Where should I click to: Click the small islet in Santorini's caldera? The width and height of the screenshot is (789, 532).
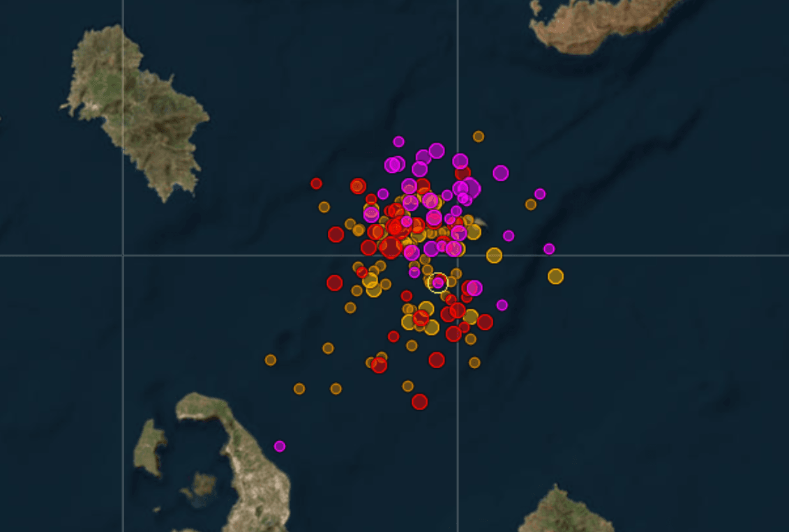click(x=204, y=483)
